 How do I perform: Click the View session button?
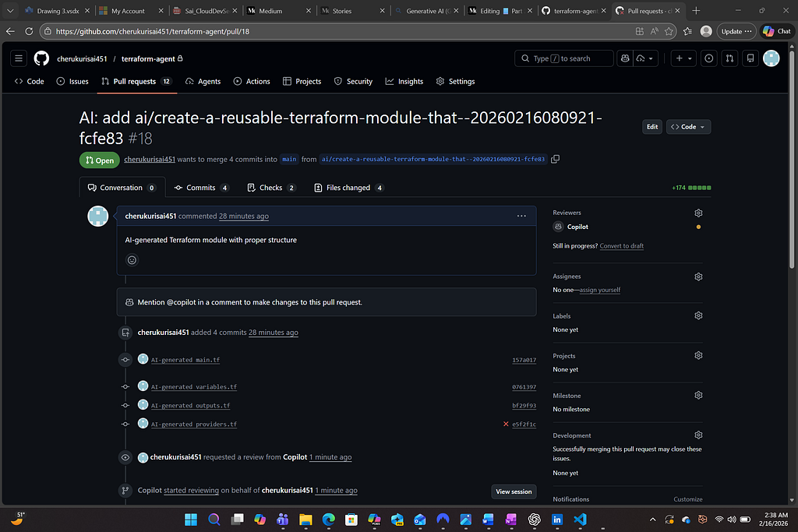coord(514,491)
